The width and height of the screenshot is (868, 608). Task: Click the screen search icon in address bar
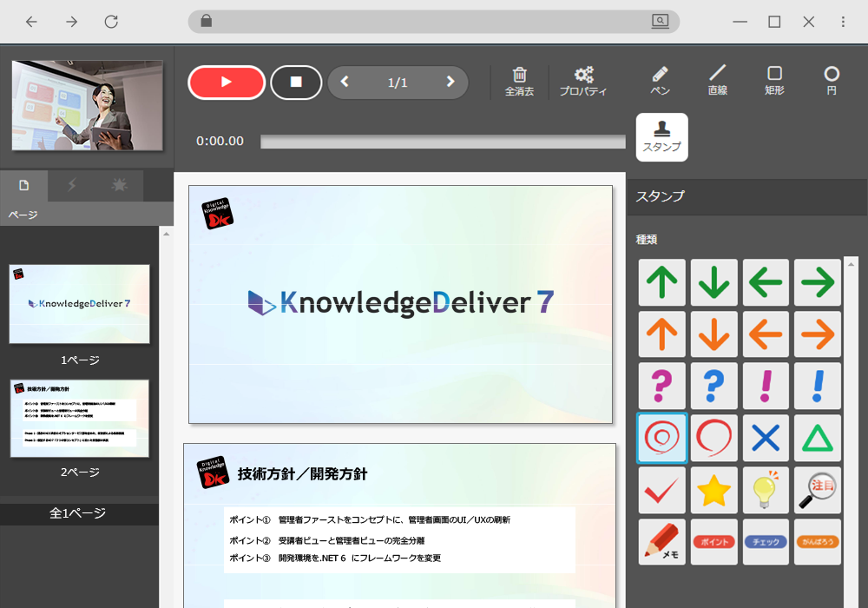[660, 22]
